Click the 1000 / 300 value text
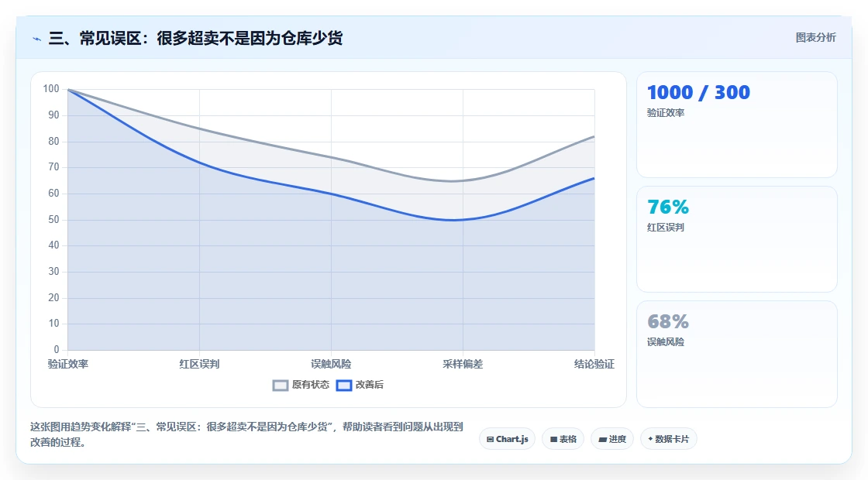Viewport: 868px width, 480px height. [x=698, y=92]
